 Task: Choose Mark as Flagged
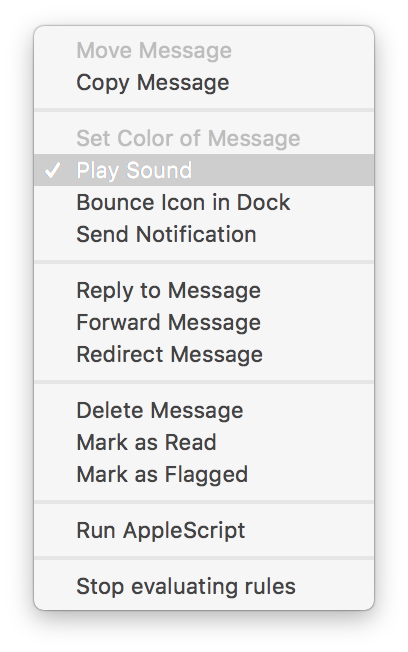[x=204, y=474]
